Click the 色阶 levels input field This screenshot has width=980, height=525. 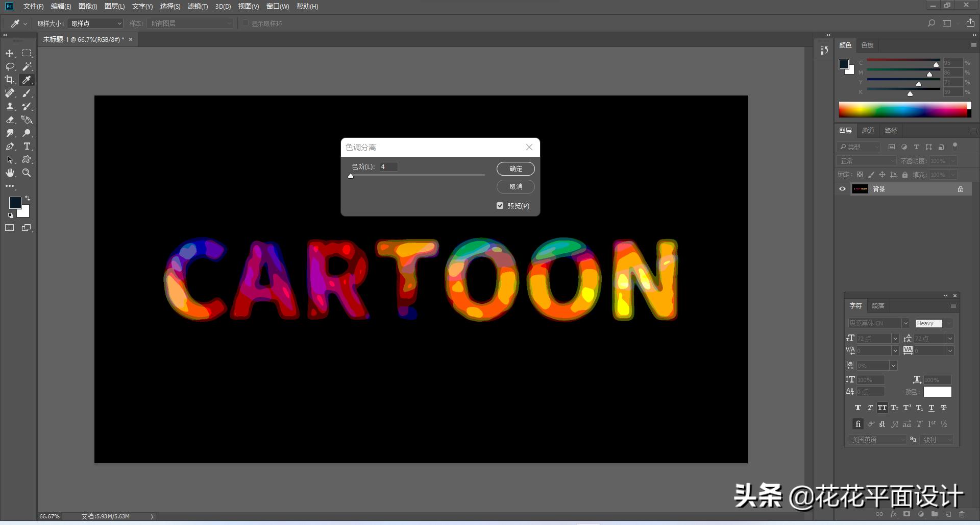tap(388, 167)
